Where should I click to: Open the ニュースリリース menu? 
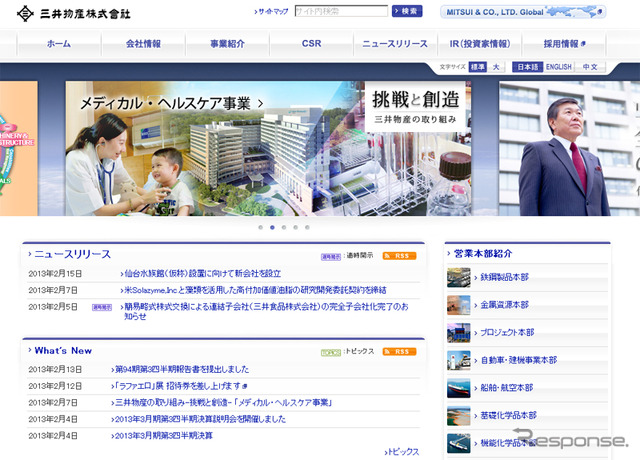395,44
